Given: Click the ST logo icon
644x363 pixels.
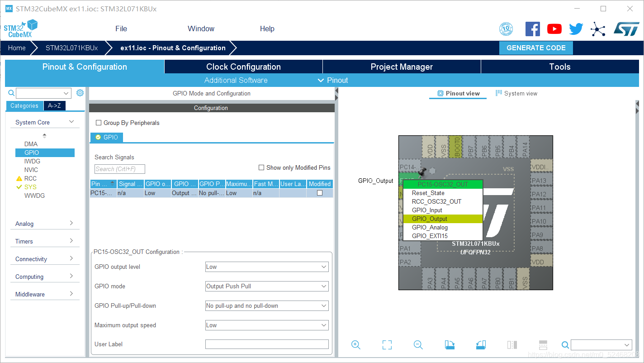Looking at the screenshot, I should (x=626, y=29).
